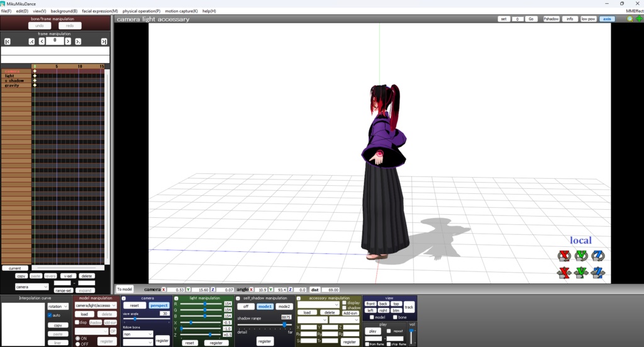Go to next keyframe button

pos(78,42)
